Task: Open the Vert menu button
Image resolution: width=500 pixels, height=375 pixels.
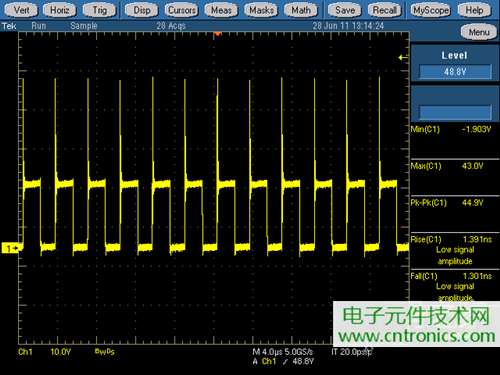Action: coord(21,10)
